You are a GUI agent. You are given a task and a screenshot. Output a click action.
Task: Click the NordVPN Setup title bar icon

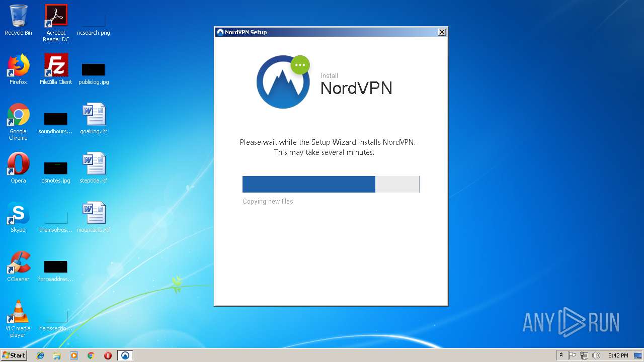coord(220,32)
